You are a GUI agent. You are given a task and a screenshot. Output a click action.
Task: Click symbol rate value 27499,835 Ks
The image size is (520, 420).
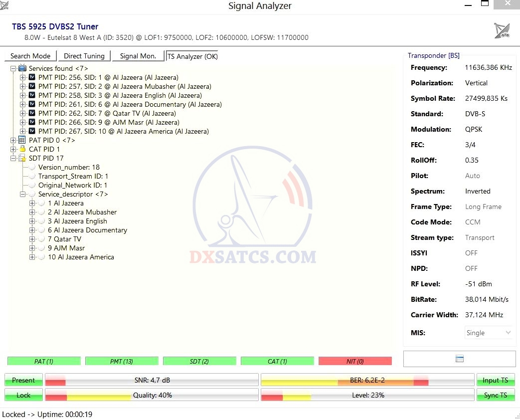[x=486, y=98]
